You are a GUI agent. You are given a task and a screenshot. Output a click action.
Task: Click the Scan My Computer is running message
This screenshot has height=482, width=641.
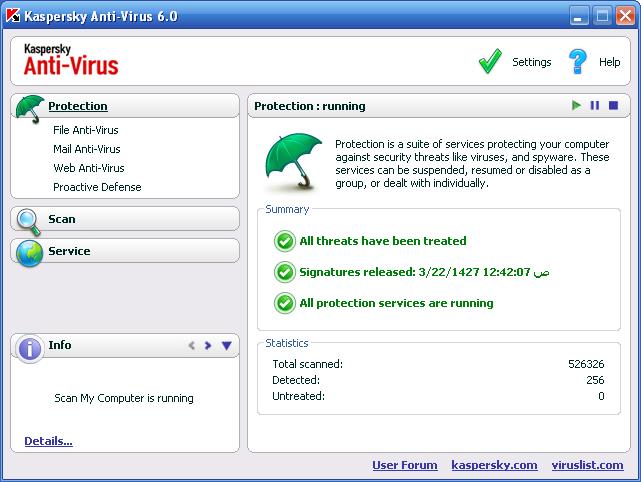pos(124,398)
